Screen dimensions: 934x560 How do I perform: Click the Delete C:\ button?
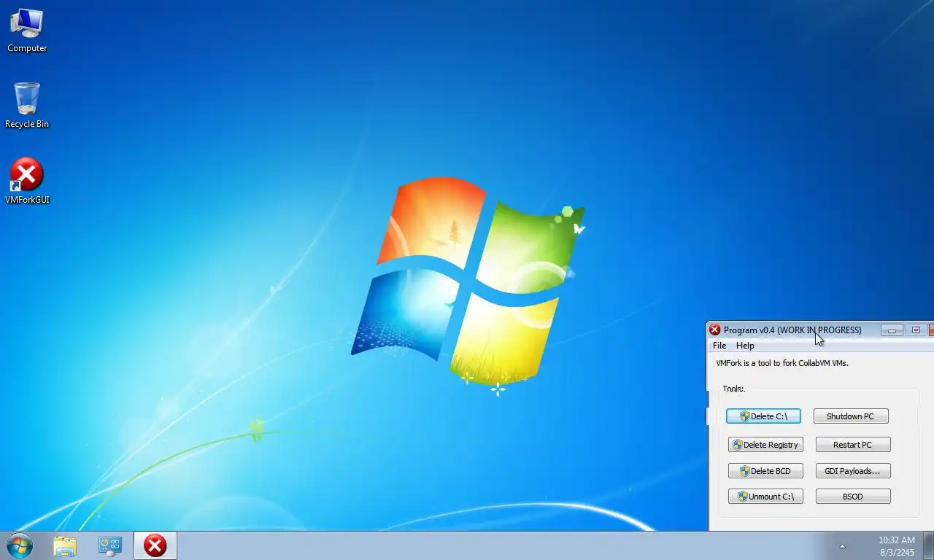763,416
